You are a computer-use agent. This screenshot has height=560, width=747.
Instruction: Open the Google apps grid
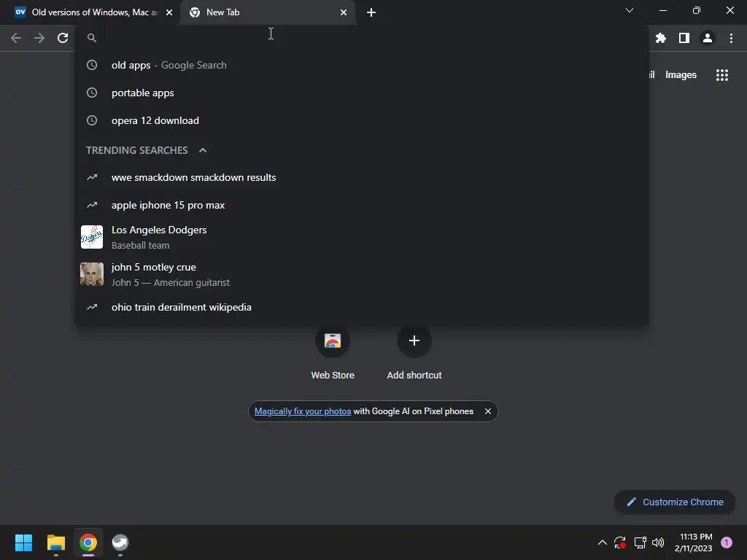pos(722,75)
